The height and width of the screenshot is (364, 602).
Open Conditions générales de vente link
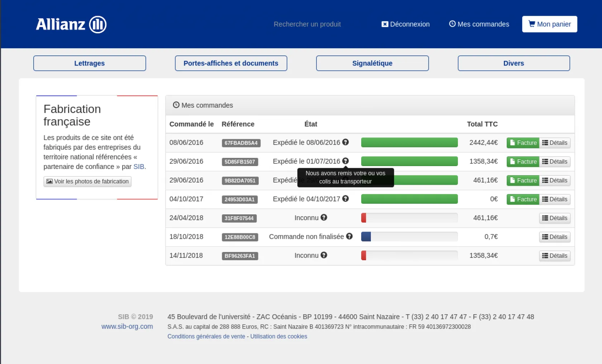point(206,336)
